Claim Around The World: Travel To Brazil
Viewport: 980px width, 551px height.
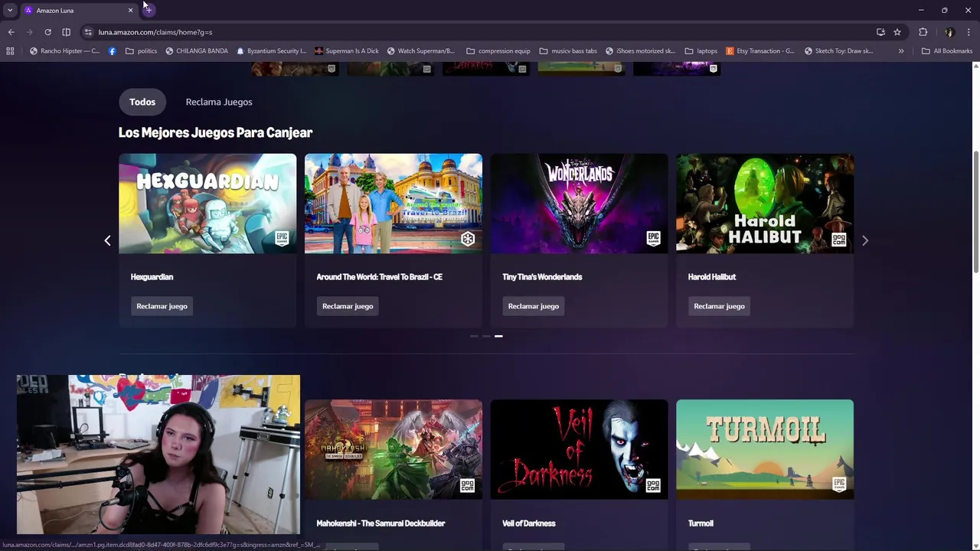tap(348, 306)
